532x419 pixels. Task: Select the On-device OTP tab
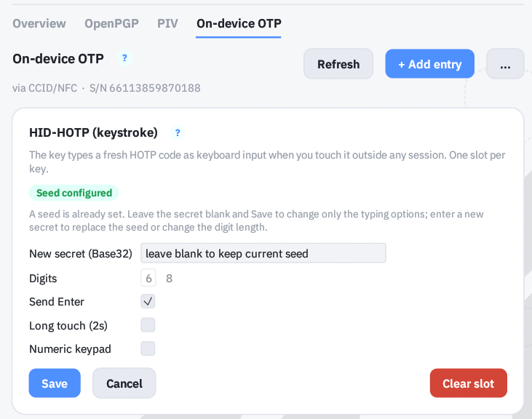(239, 23)
